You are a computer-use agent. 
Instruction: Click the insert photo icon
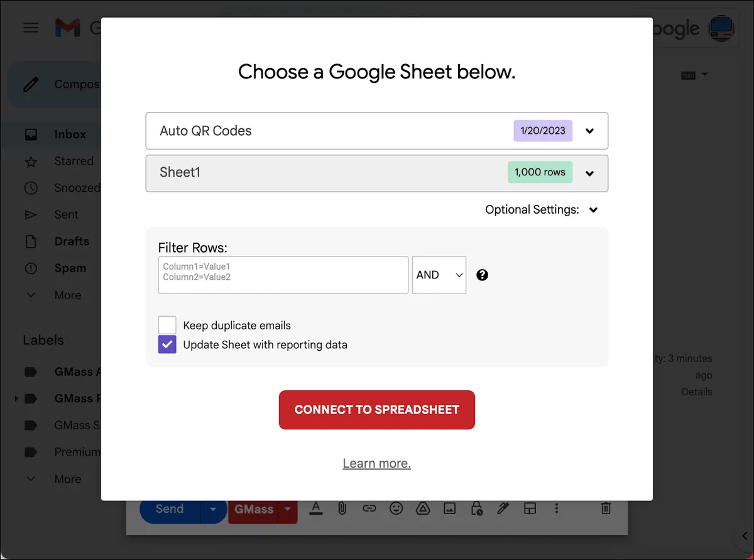[449, 508]
